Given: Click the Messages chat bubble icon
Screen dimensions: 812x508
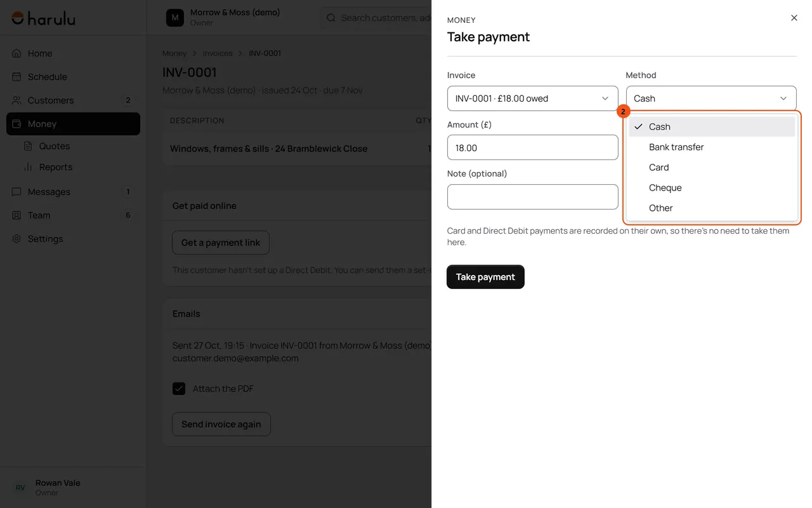Looking at the screenshot, I should 17,192.
